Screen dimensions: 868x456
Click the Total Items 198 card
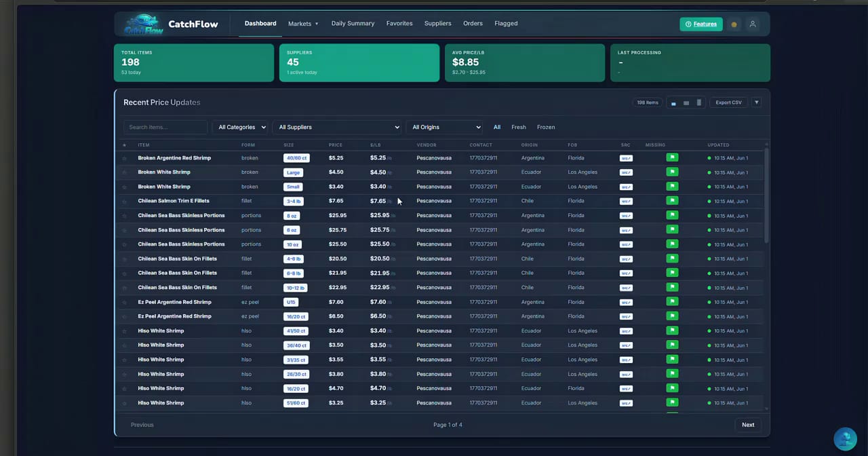click(194, 62)
